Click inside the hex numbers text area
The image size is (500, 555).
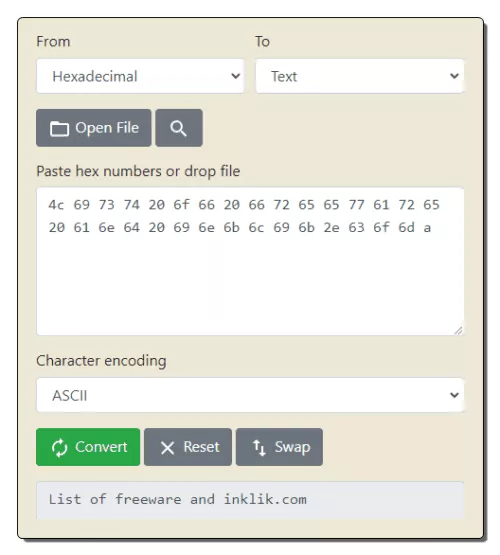250,261
